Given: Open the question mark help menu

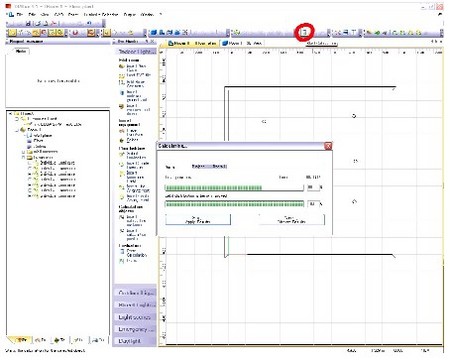Looking at the screenshot, I should tap(161, 15).
